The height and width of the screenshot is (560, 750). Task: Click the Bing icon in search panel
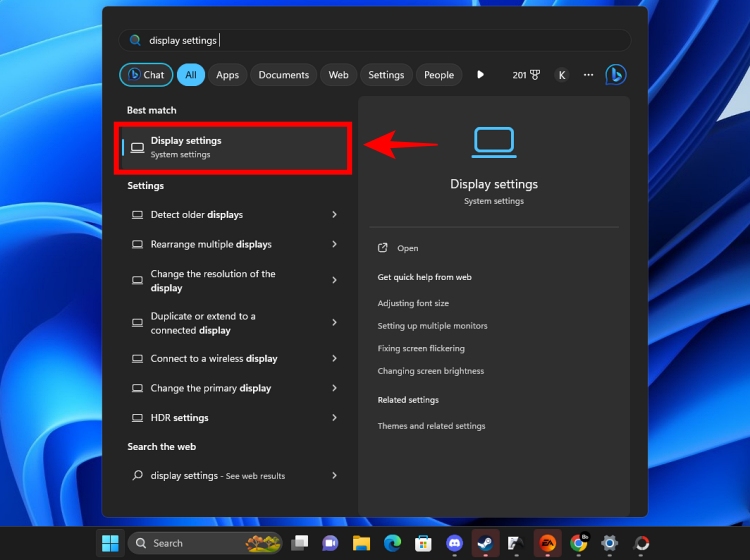point(616,75)
